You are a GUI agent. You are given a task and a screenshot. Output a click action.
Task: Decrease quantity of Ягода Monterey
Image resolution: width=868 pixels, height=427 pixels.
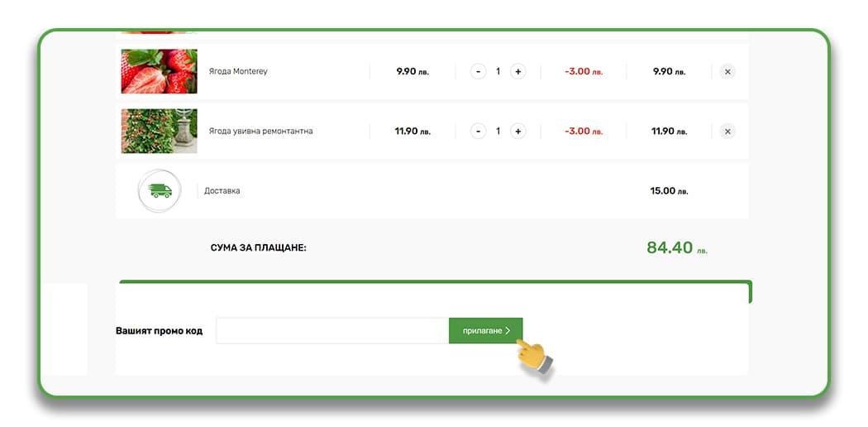[x=478, y=72]
